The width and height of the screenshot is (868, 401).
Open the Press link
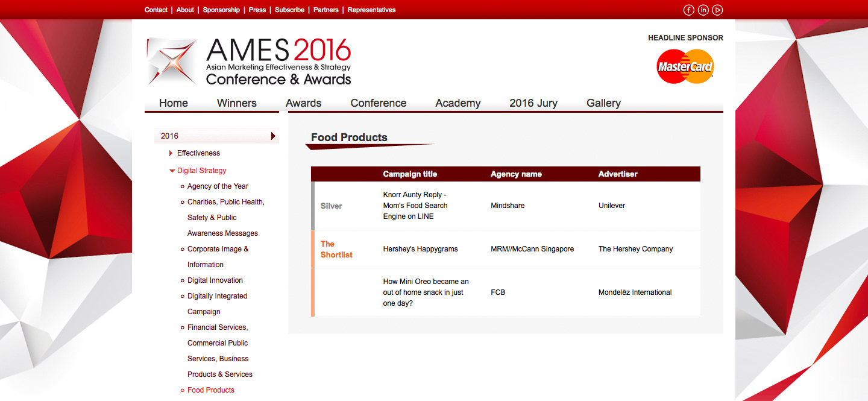coord(257,10)
